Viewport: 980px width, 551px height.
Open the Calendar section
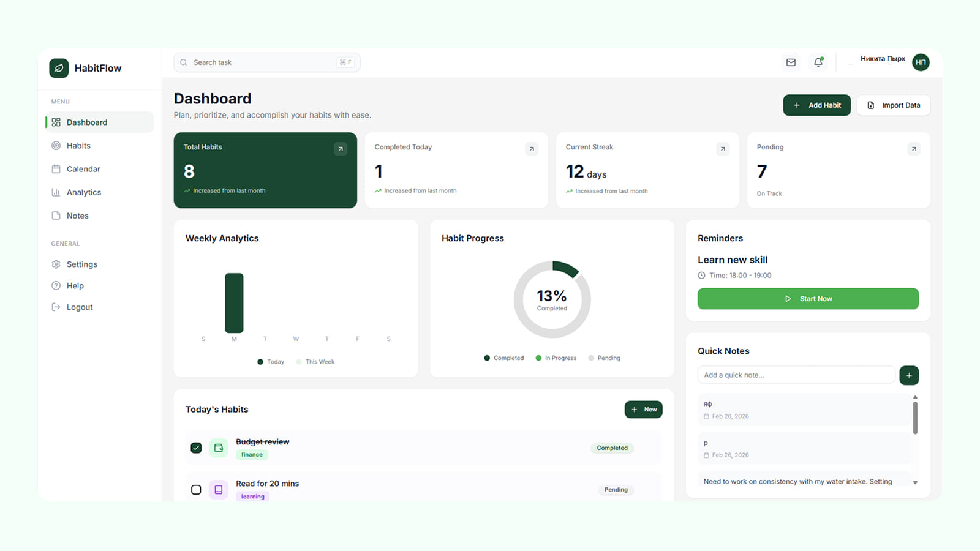pyautogui.click(x=83, y=168)
